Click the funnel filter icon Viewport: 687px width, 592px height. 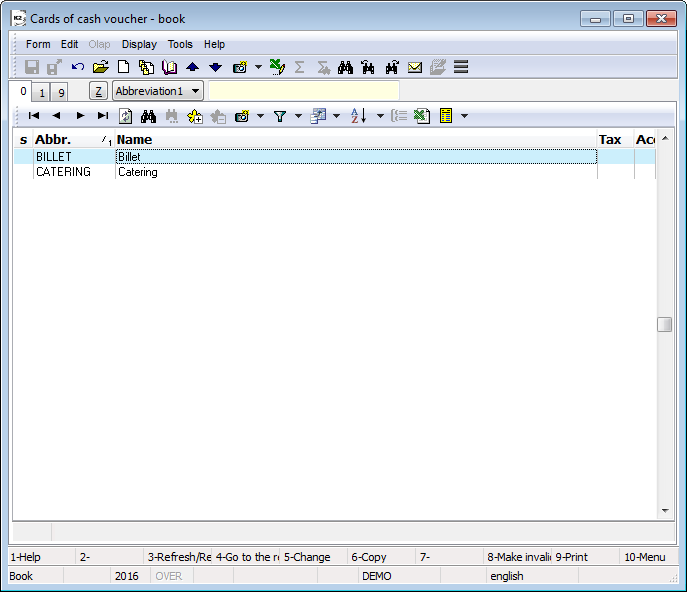click(x=280, y=116)
